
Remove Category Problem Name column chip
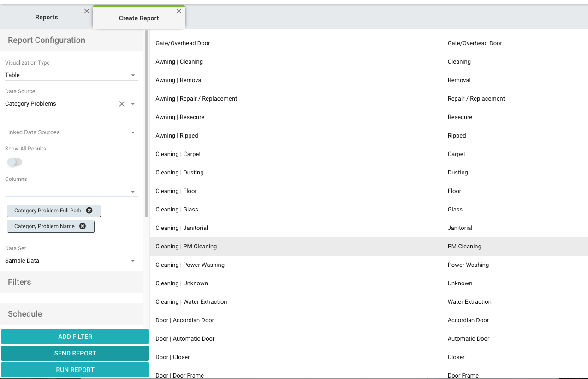pos(83,226)
